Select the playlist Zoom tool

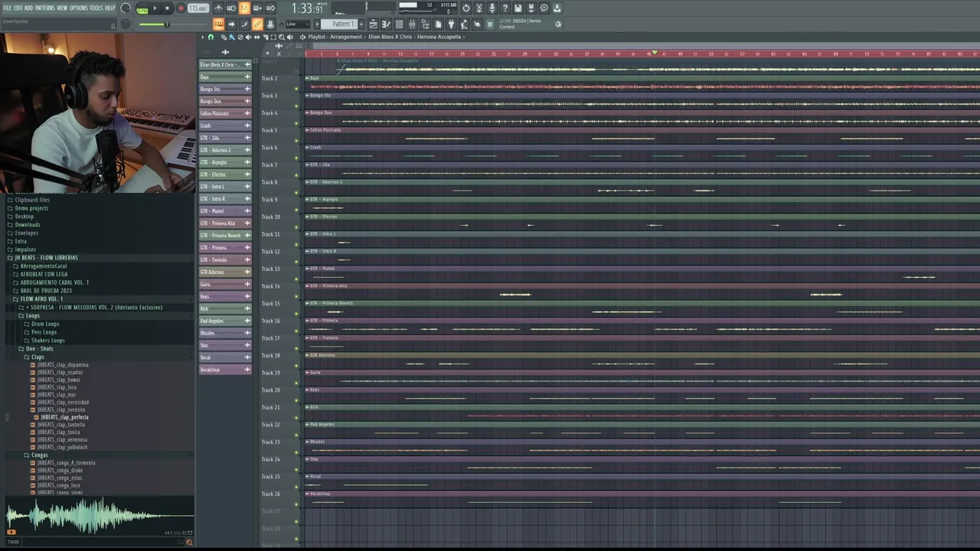tap(282, 37)
